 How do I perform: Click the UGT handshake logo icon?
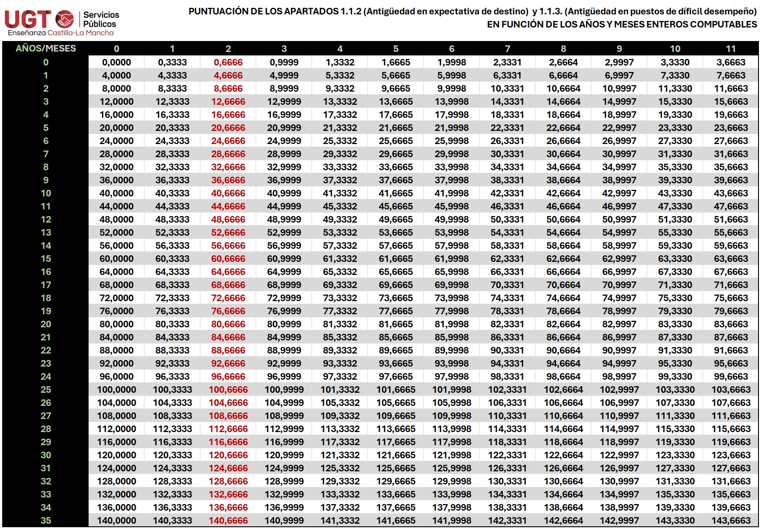[65, 19]
